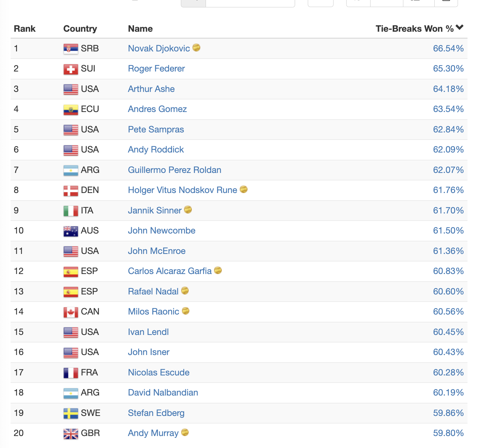Follow the Pete Sampras name link

(156, 129)
